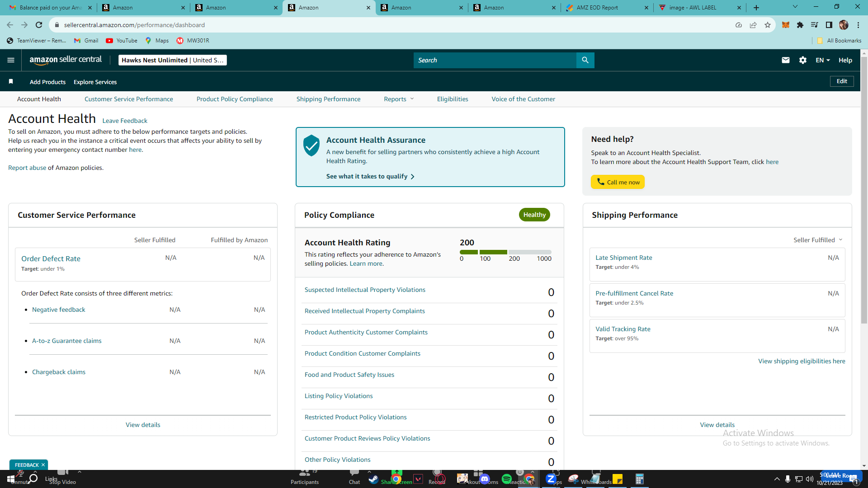Open A-to-z Guarantee claims link
Viewport: 868px width, 488px height.
pos(67,341)
